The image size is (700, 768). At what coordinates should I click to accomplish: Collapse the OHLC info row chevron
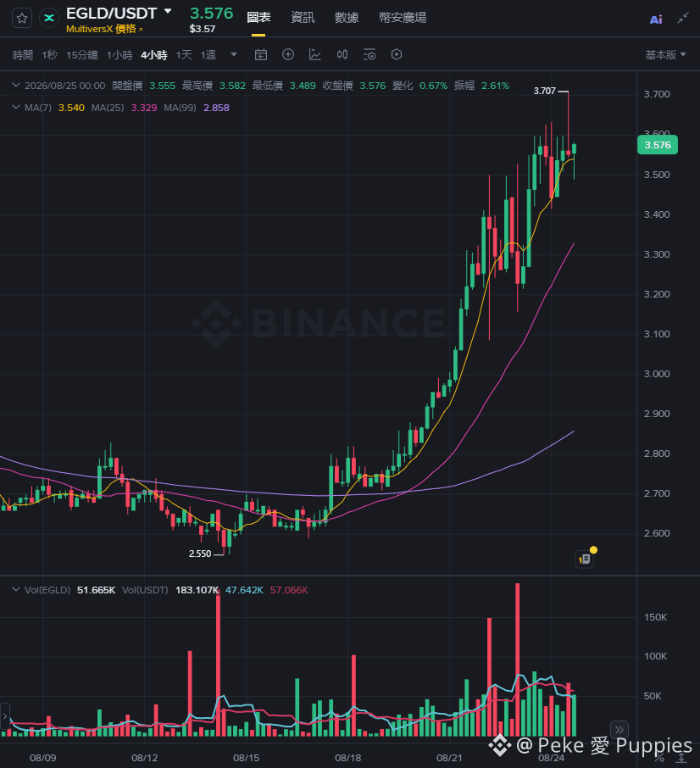15,86
